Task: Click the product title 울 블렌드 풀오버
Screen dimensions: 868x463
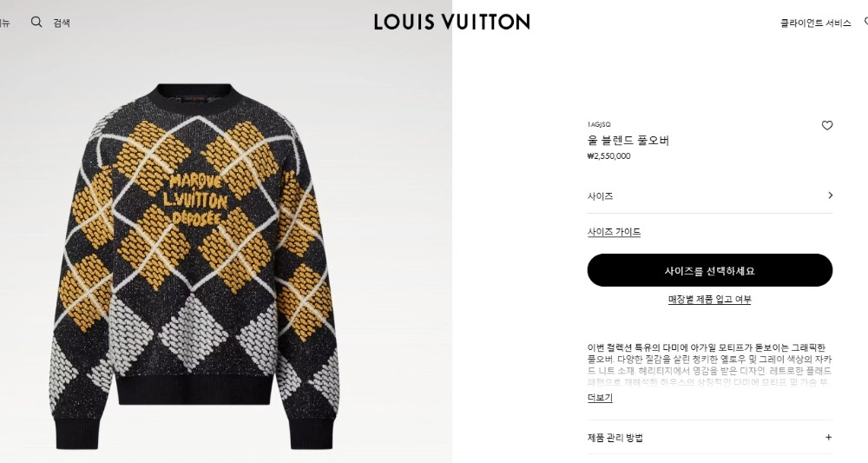Action: point(628,141)
